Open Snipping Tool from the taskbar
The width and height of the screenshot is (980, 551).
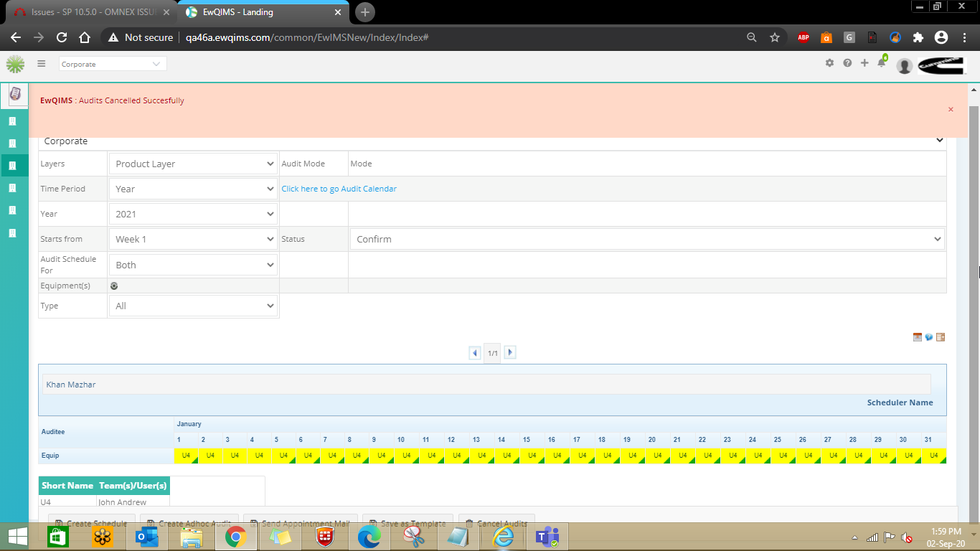tap(414, 537)
